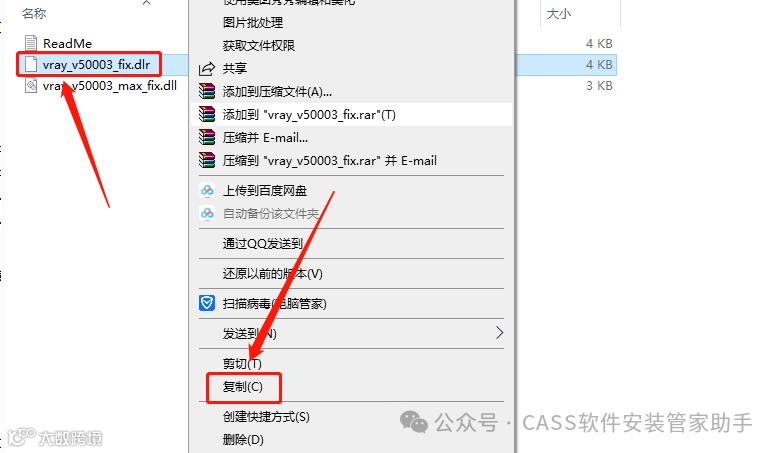Select 获取文件权限 in context menu
The width and height of the screenshot is (777, 453).
(259, 46)
